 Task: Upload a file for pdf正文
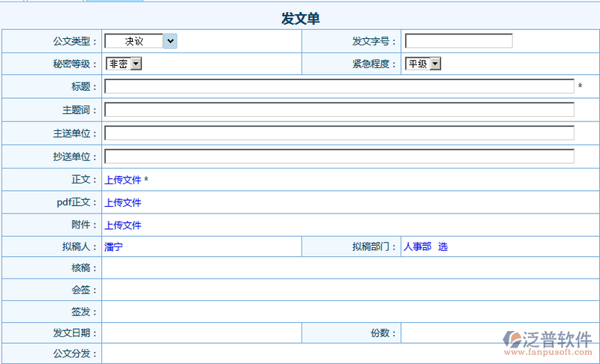tap(123, 202)
